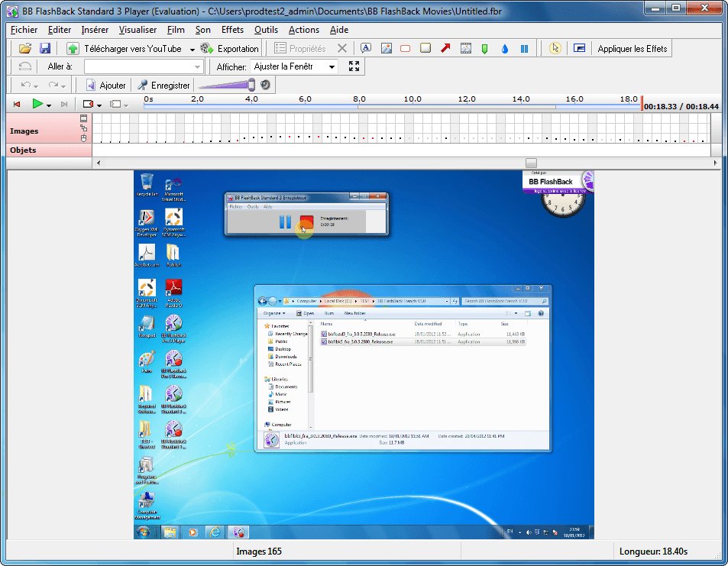This screenshot has height=566, width=728.
Task: Select the Objets track header
Action: click(49, 150)
